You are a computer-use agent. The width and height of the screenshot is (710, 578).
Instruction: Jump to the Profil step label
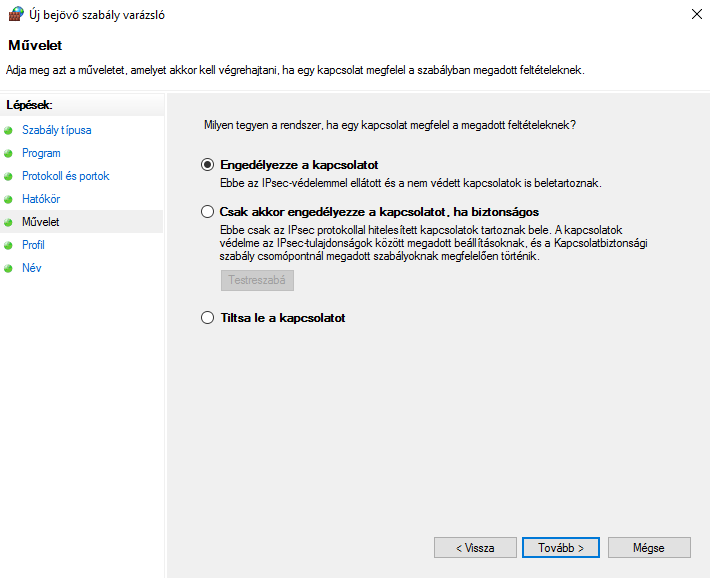(33, 245)
